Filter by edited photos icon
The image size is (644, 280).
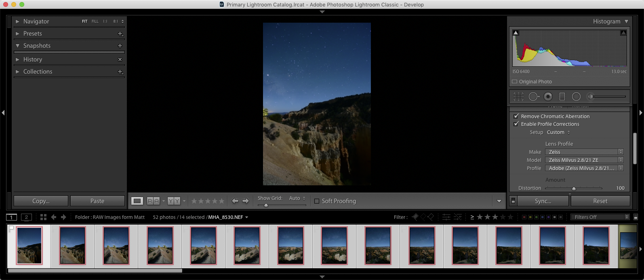[x=446, y=217]
